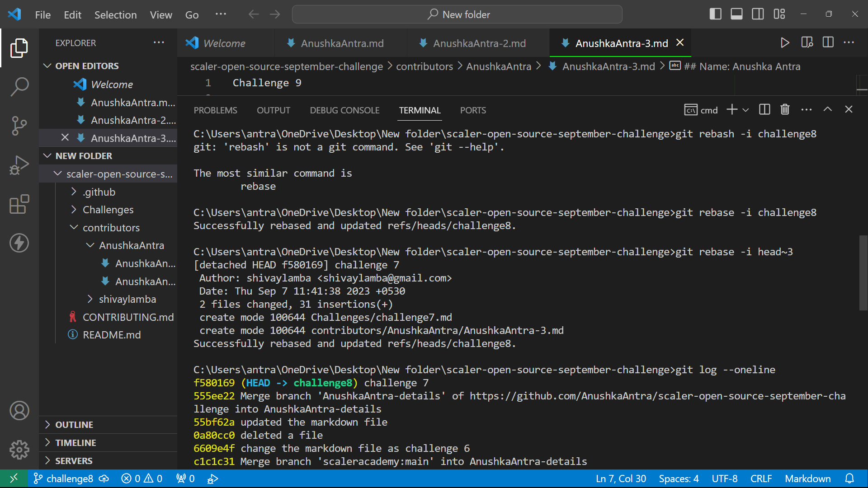
Task: Open the Search view in sidebar
Action: 19,87
